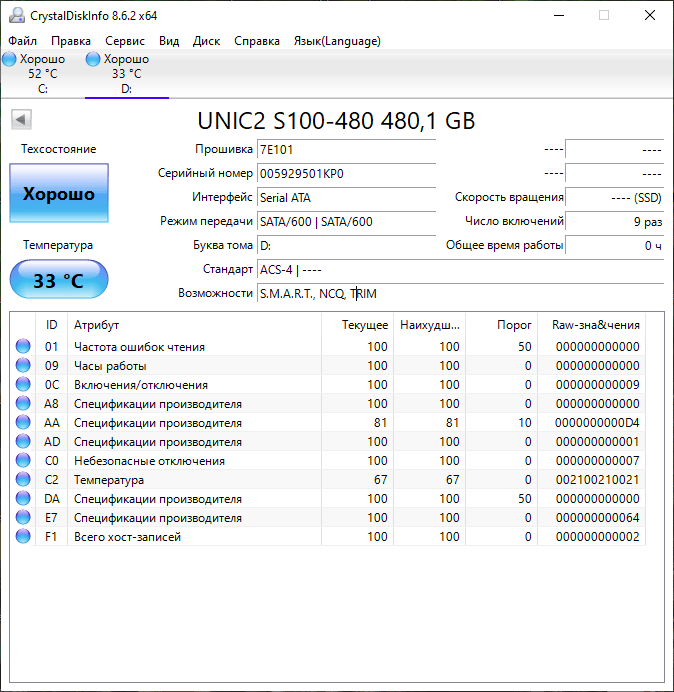Click status orb for attribute E7

coord(23,517)
